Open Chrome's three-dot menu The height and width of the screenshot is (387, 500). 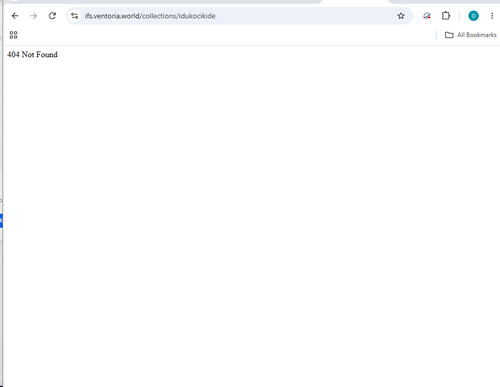click(x=492, y=16)
